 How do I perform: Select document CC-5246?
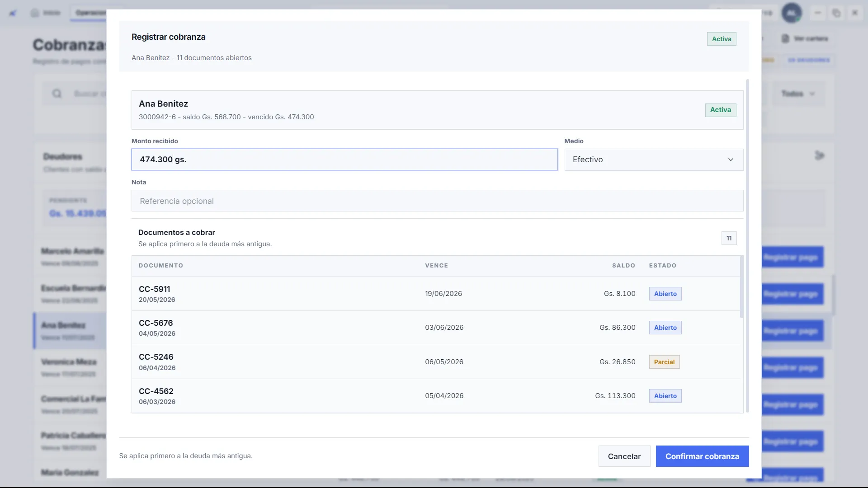click(x=436, y=362)
